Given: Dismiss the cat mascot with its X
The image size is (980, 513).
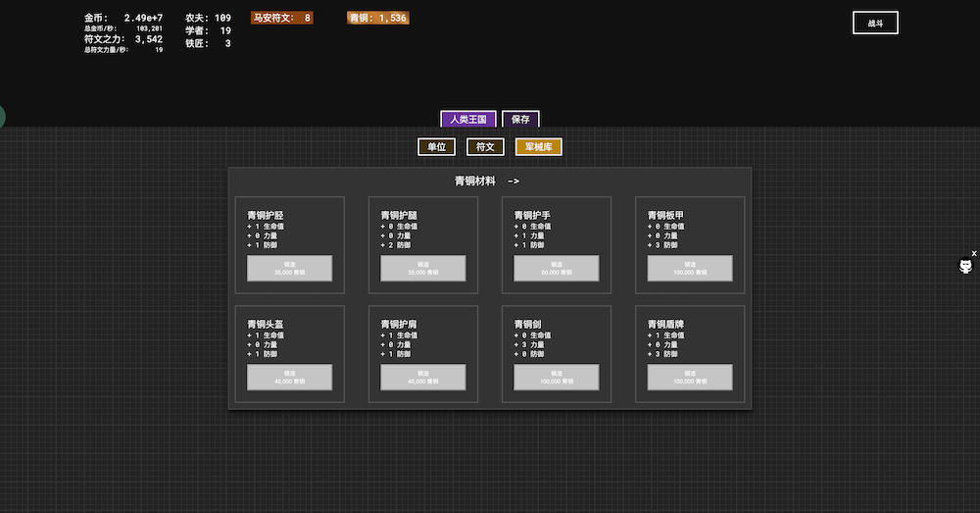Looking at the screenshot, I should pos(974,253).
